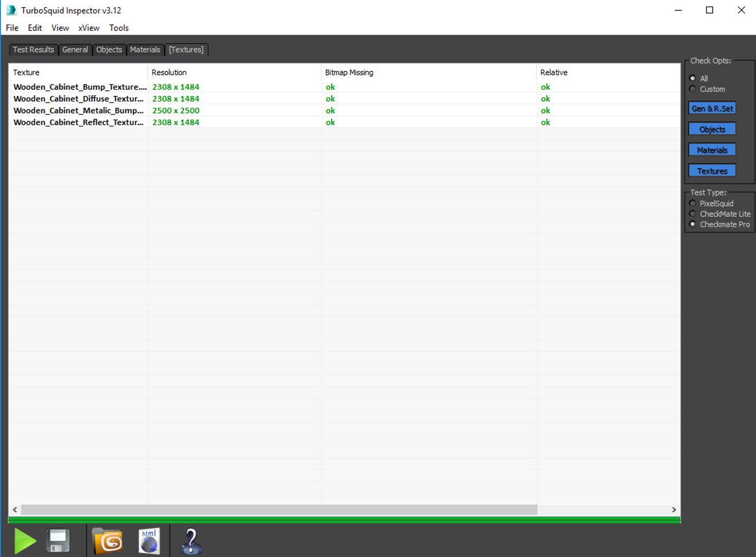The image size is (756, 557).
Task: Click the green progress bar
Action: pos(344,520)
